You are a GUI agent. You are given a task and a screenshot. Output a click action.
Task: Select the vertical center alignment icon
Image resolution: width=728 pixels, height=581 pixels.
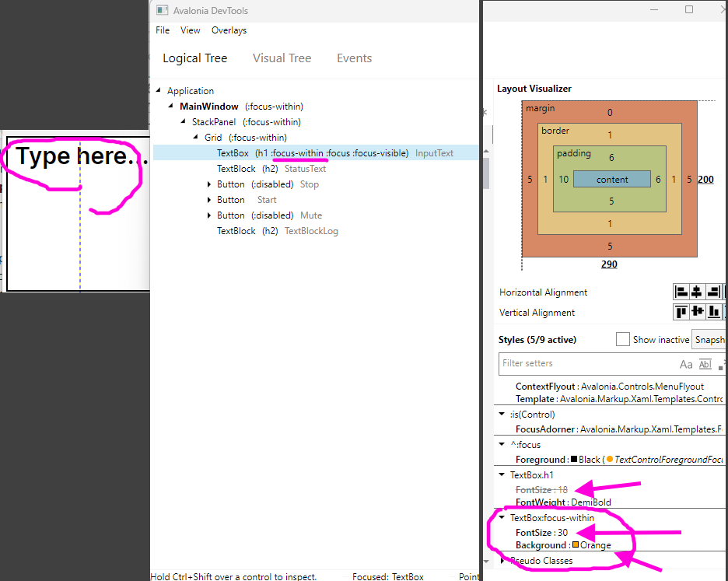[x=698, y=311]
